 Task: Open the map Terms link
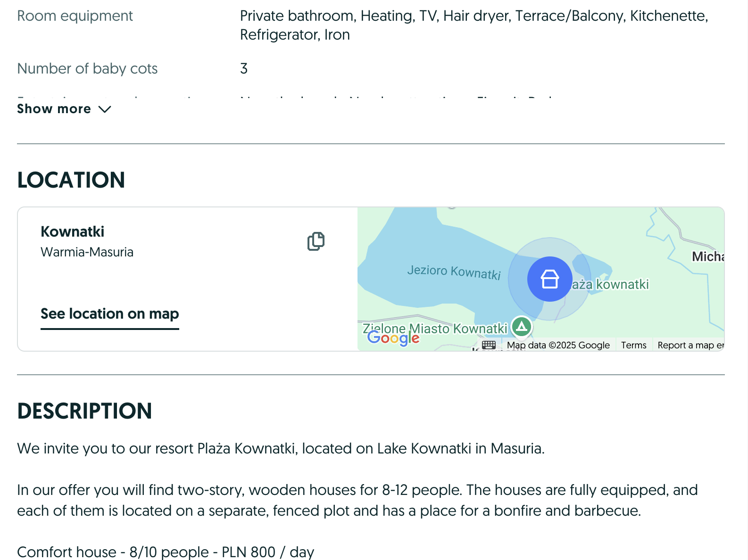point(633,345)
